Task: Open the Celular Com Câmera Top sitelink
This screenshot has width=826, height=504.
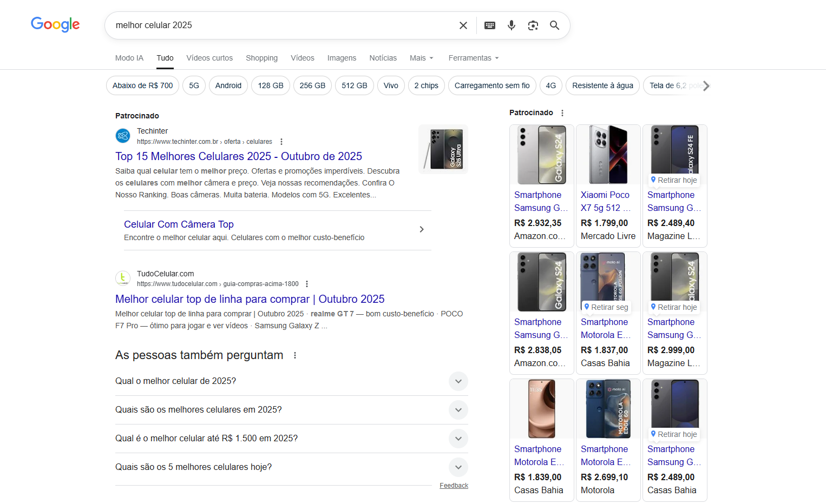Action: pos(179,224)
